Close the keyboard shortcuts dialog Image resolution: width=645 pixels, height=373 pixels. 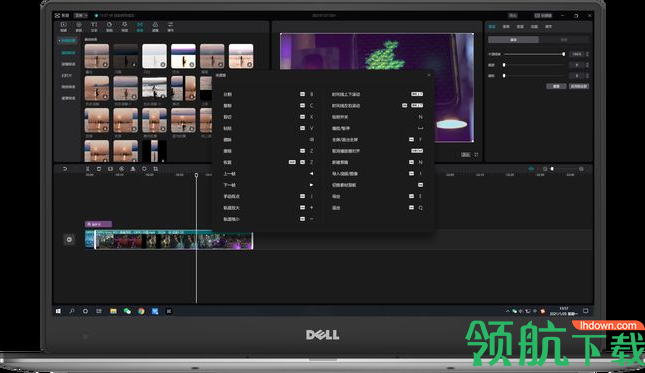pyautogui.click(x=429, y=75)
